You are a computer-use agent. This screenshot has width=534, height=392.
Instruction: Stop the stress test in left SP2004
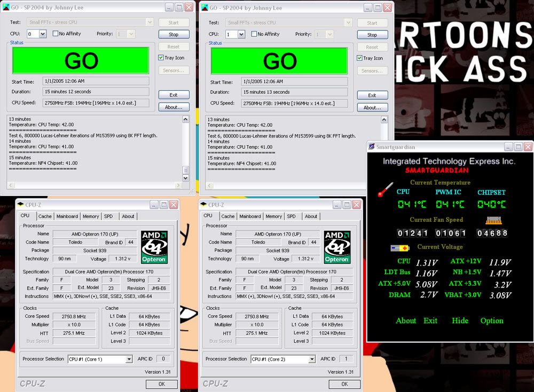[174, 34]
